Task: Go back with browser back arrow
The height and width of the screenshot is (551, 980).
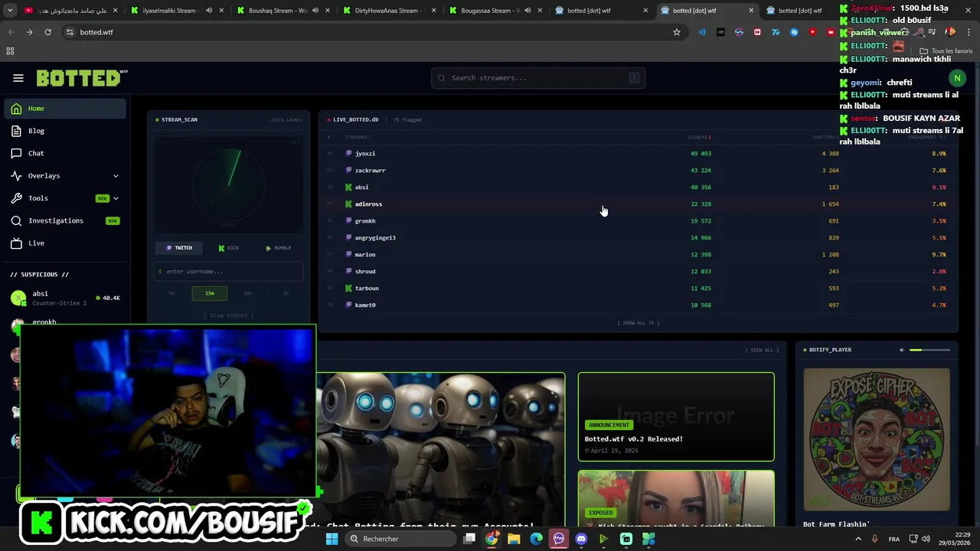Action: pos(11,32)
